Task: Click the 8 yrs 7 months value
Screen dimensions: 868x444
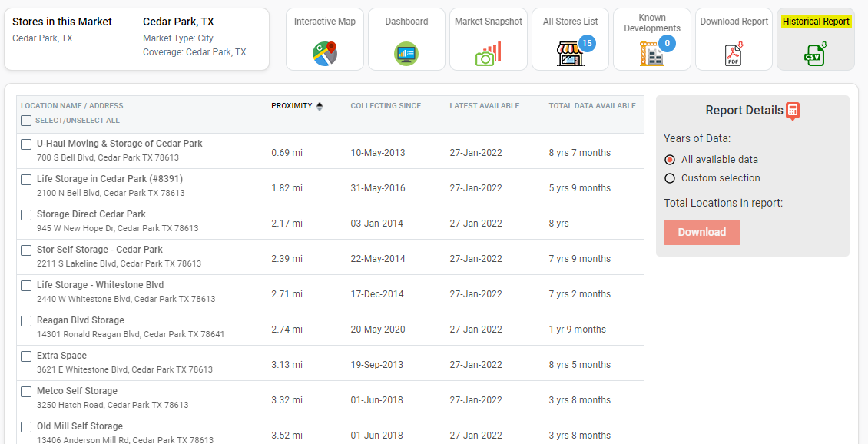Action: pyautogui.click(x=580, y=153)
